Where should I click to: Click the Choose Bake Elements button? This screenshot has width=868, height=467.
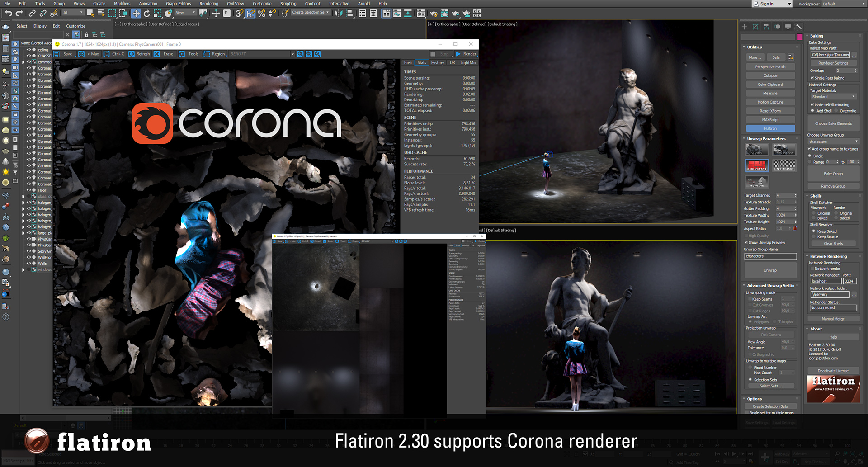click(x=833, y=123)
